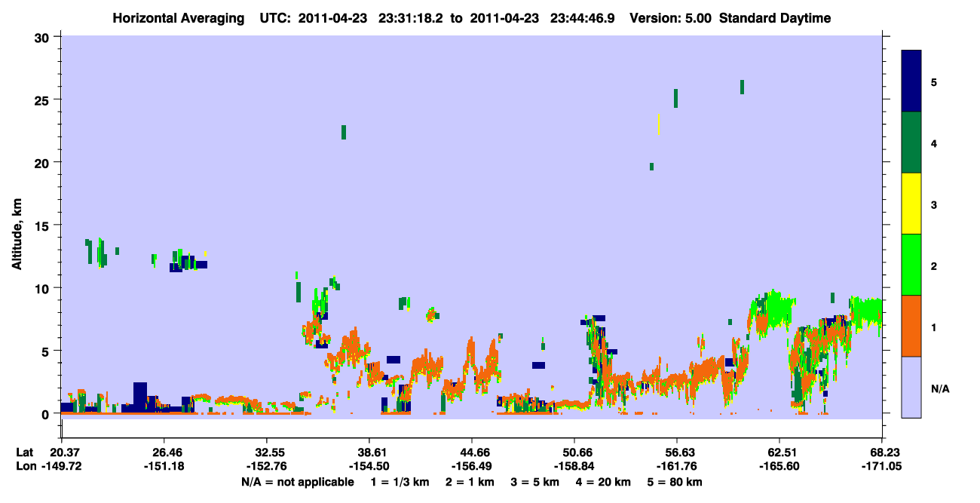Screen dimensions: 980x503
Task: Click longitude value '-151.18'
Action: (x=164, y=467)
